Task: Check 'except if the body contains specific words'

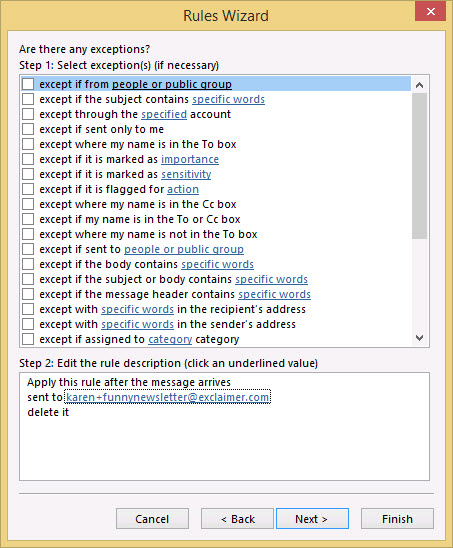Action: 28,264
